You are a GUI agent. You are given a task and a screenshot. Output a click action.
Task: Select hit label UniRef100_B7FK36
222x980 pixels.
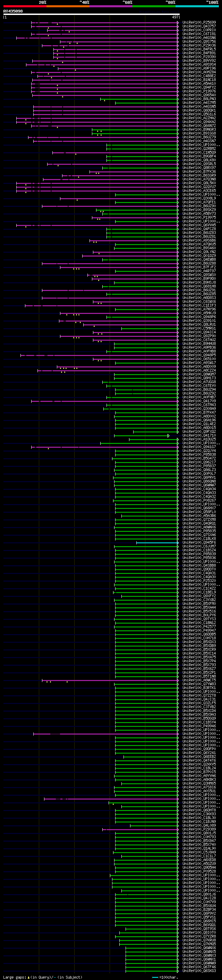pyautogui.click(x=199, y=172)
